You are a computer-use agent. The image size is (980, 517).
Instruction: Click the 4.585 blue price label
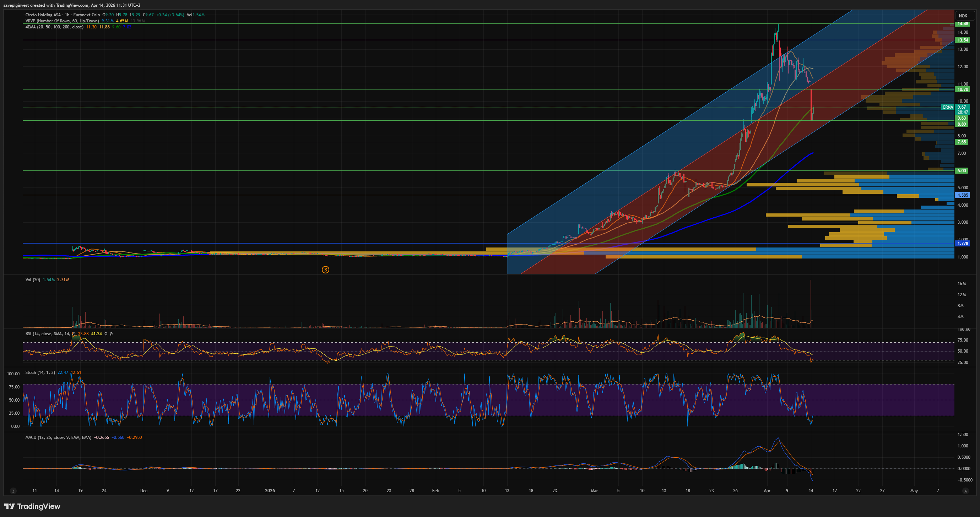pyautogui.click(x=963, y=195)
